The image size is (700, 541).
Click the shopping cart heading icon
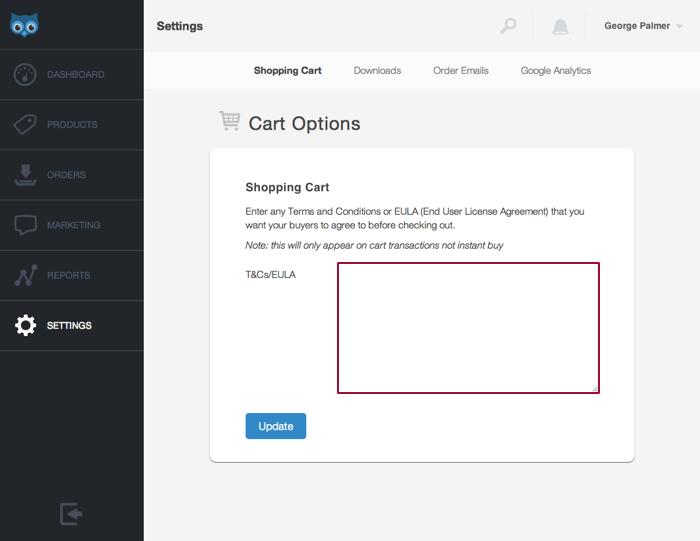(x=230, y=122)
